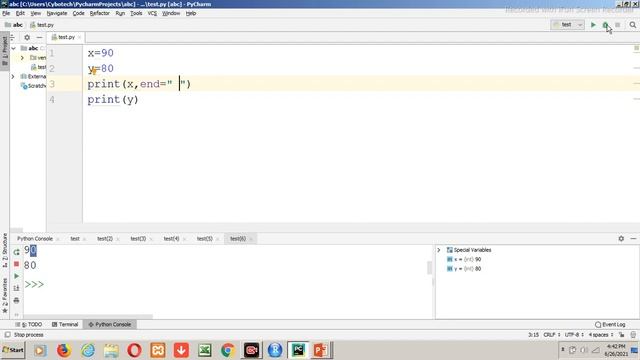
Task: Switch to PyCharm taskbar icon
Action: coord(298,350)
